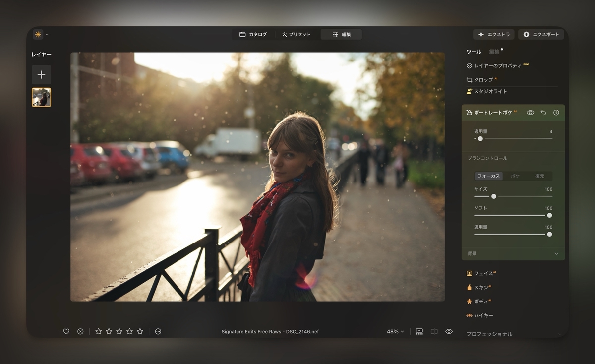Expand the 背景 section
The image size is (595, 364).
513,253
